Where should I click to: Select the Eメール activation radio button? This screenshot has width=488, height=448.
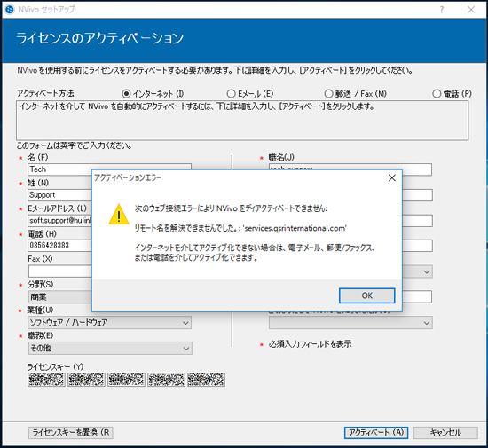coord(231,94)
